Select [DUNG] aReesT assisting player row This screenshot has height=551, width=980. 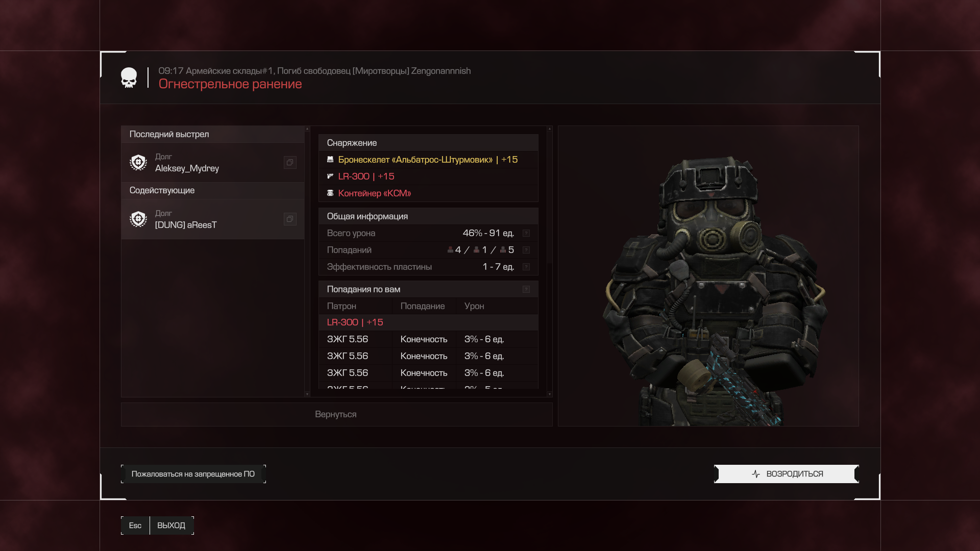pyautogui.click(x=213, y=219)
